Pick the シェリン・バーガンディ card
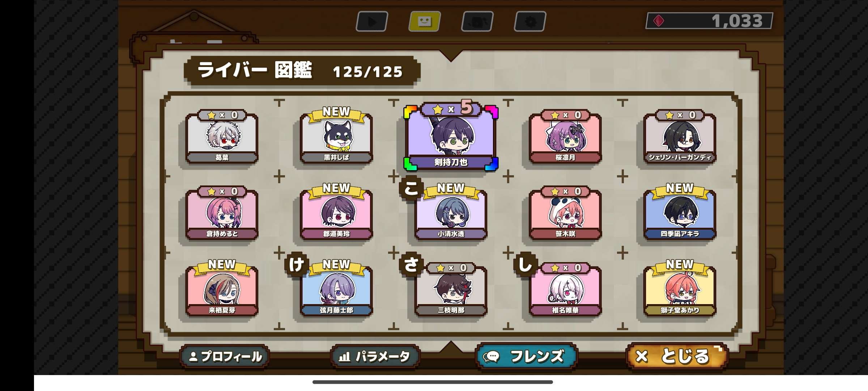Viewport: 868px width, 391px height. click(x=680, y=137)
